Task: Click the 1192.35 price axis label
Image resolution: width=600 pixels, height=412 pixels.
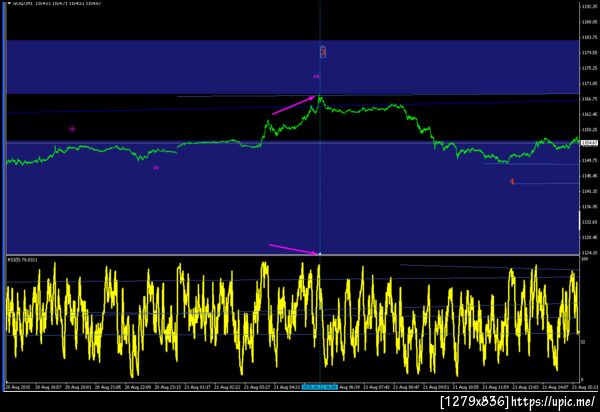Action: click(590, 7)
